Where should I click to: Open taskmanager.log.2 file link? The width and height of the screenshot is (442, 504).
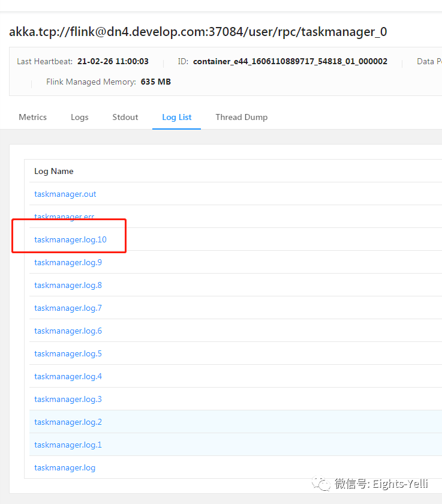68,422
